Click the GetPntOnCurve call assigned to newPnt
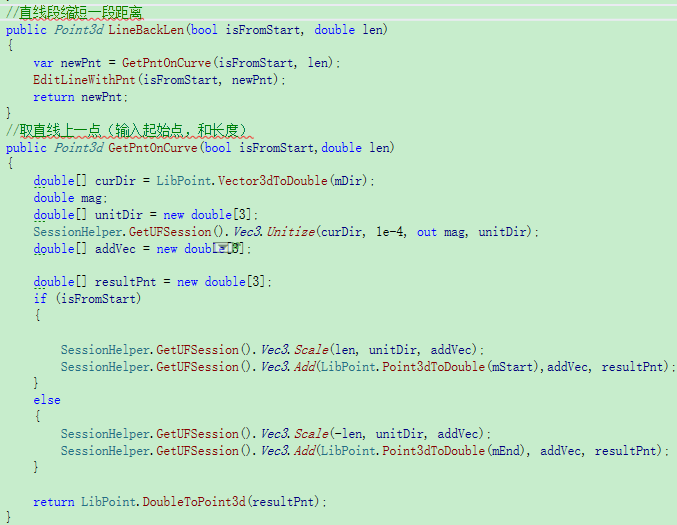 pyautogui.click(x=166, y=63)
